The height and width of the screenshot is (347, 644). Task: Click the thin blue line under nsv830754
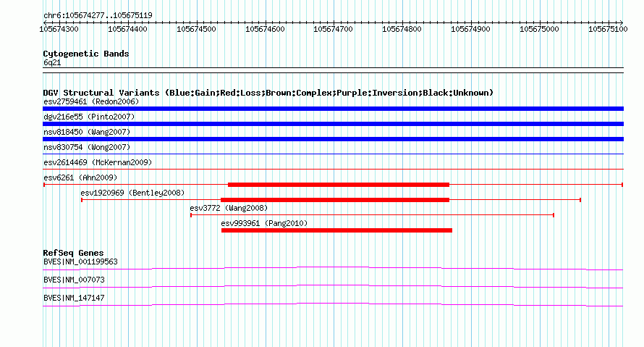333,154
